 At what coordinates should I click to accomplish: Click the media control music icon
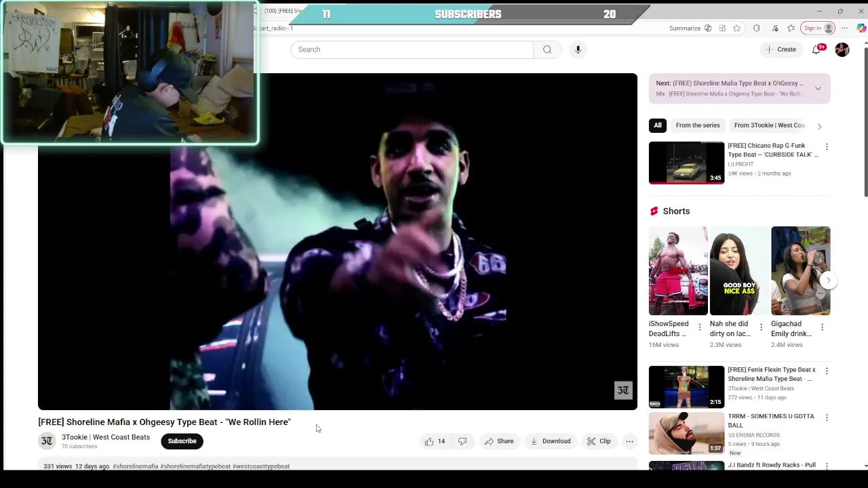(x=774, y=28)
